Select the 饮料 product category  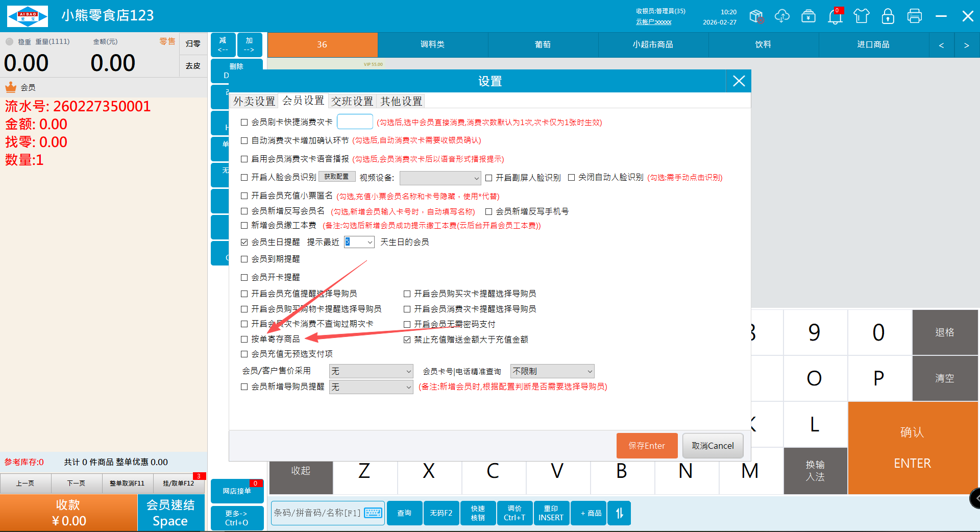tap(763, 45)
